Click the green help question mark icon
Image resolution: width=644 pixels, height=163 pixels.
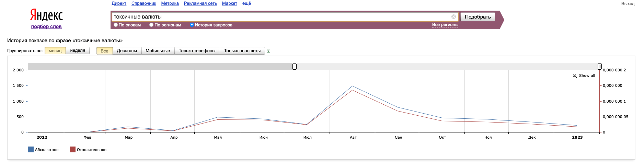click(268, 51)
